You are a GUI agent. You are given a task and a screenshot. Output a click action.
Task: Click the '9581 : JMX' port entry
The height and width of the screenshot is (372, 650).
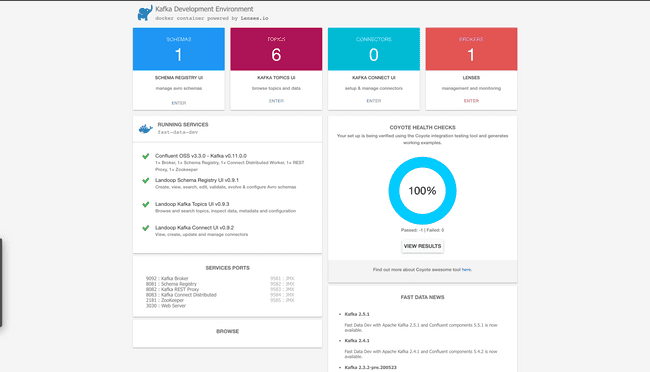[x=282, y=278]
